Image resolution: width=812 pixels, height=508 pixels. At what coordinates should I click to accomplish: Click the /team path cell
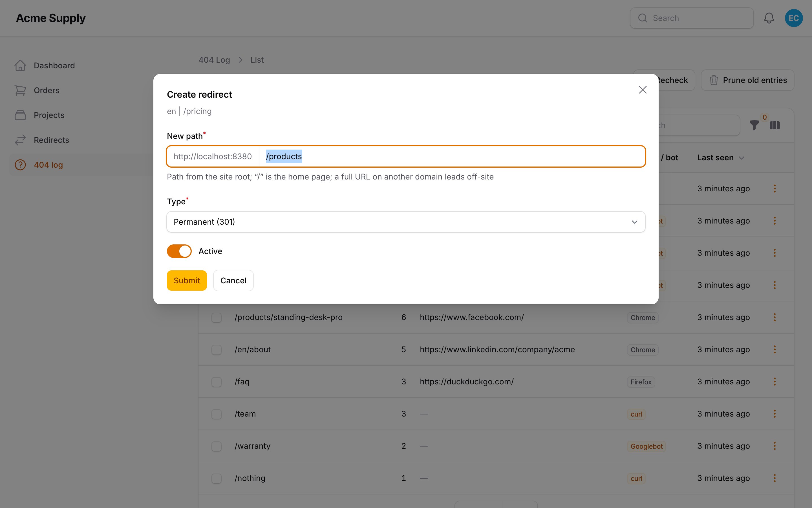(x=245, y=414)
